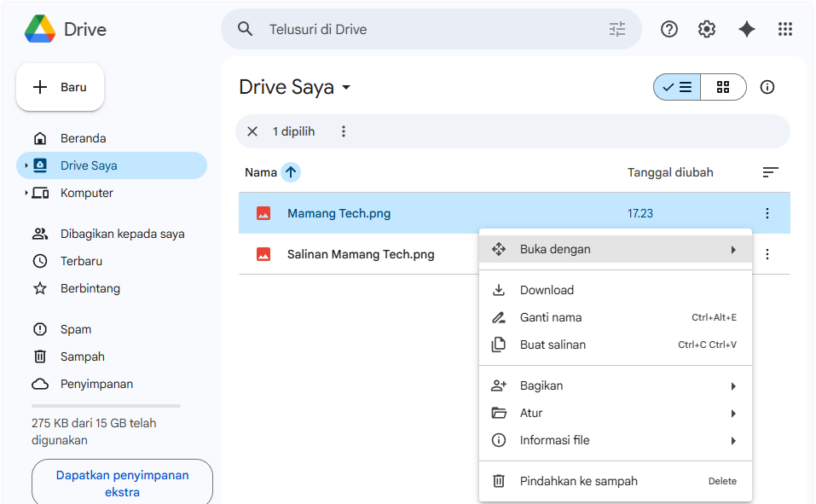Switch to grid layout view

click(x=723, y=87)
